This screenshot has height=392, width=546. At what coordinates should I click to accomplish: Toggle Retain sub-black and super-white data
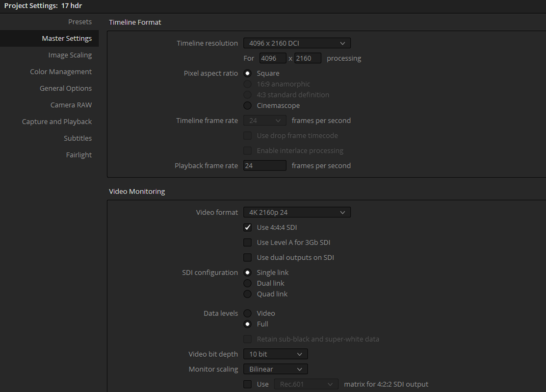click(x=248, y=339)
